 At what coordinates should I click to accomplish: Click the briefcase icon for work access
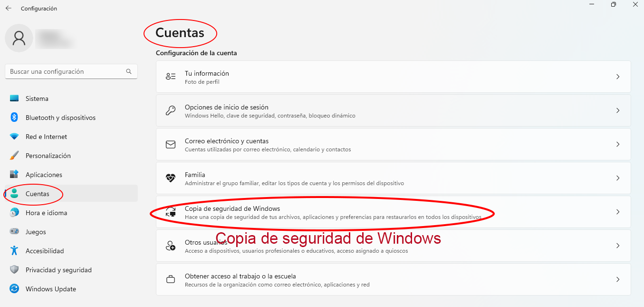[171, 279]
